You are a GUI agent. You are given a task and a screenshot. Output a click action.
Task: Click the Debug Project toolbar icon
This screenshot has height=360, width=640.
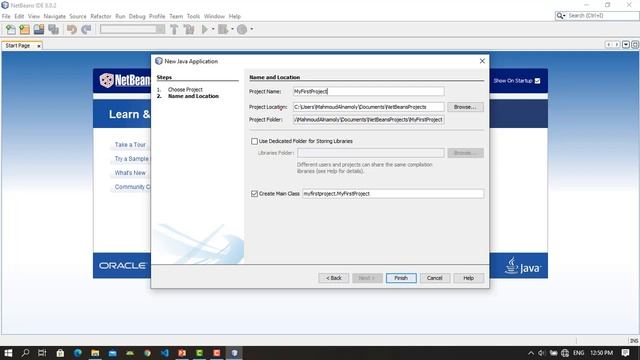[223, 29]
